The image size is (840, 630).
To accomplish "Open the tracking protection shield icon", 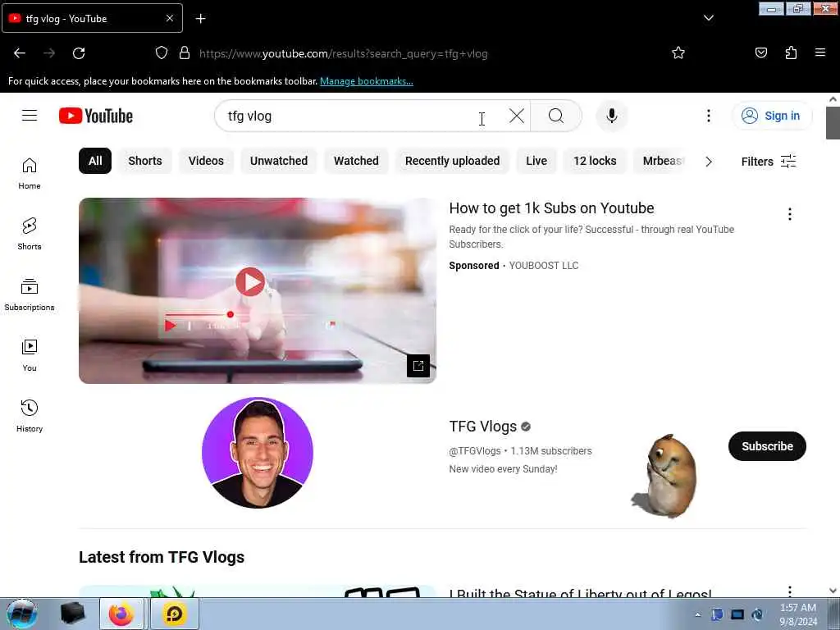I will point(162,53).
